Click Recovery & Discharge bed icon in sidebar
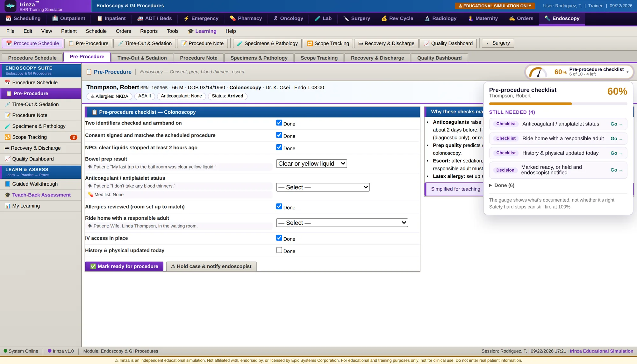This screenshot has height=364, width=637. point(7,148)
